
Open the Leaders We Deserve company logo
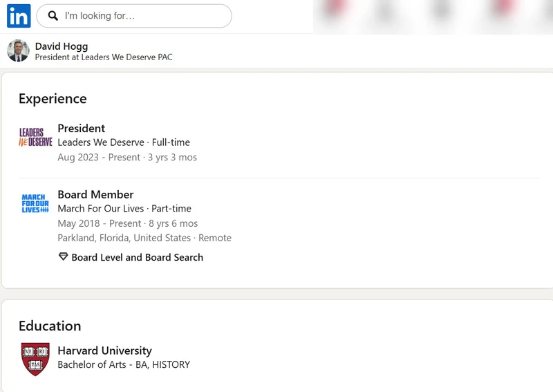coord(35,138)
